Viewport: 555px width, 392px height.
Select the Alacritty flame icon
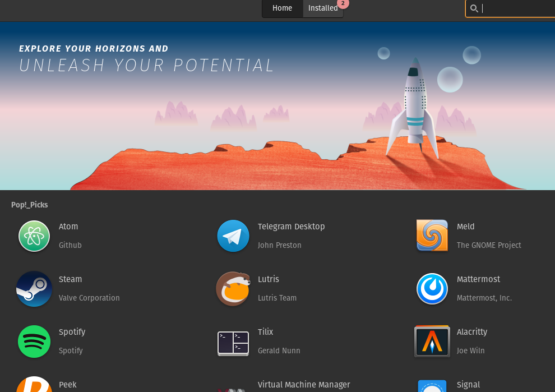pos(432,342)
